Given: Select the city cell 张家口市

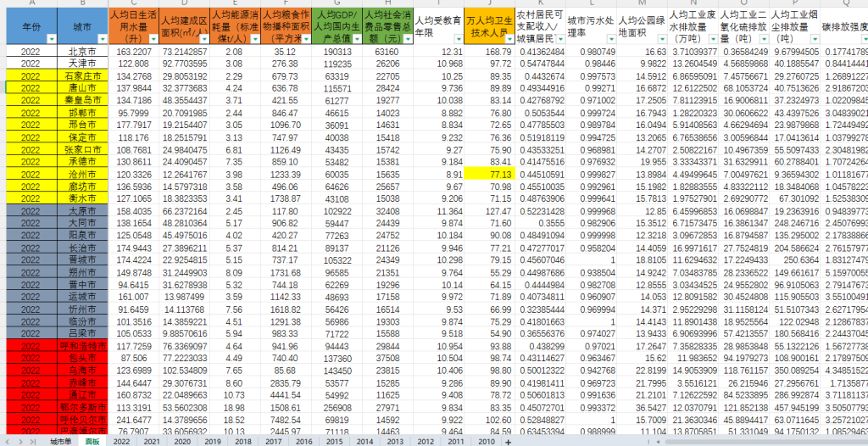Looking at the screenshot, I should pos(82,149).
